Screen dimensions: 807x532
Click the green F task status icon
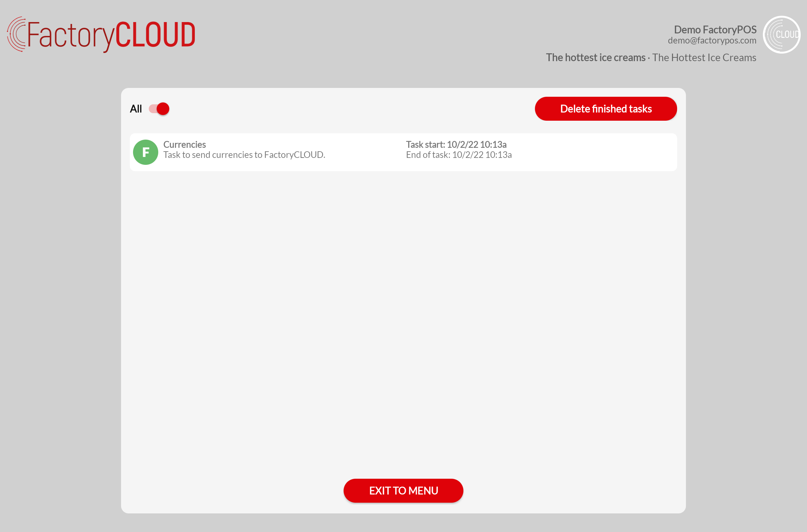pyautogui.click(x=146, y=152)
